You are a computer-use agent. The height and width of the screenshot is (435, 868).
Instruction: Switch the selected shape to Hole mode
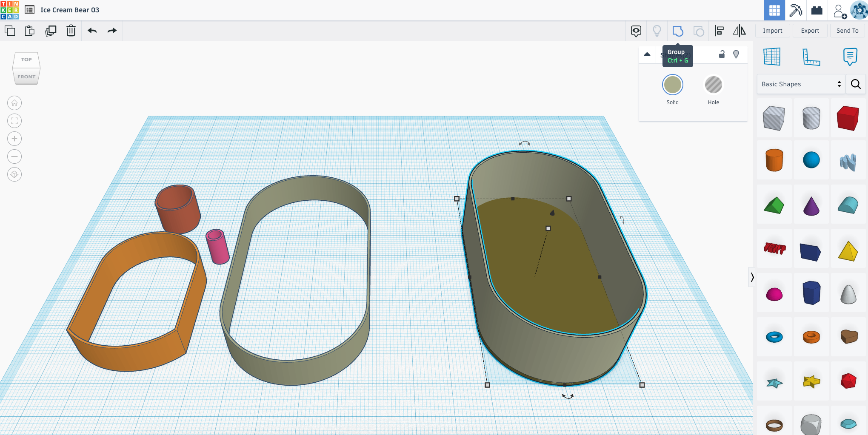pyautogui.click(x=713, y=85)
